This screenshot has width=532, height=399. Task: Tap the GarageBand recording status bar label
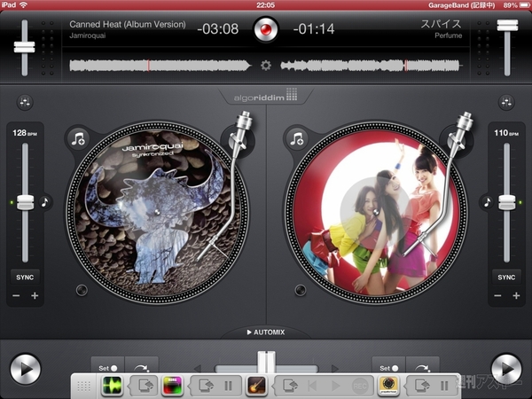(x=461, y=5)
